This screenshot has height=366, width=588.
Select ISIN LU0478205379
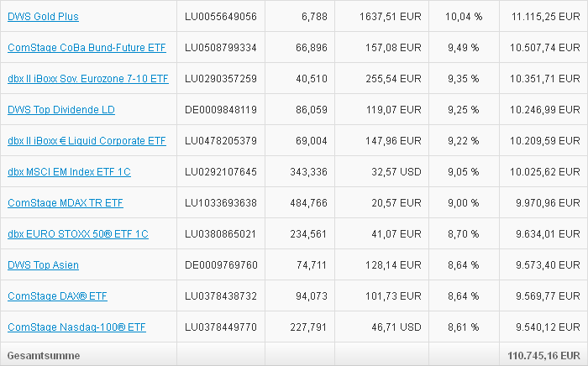[x=221, y=141]
